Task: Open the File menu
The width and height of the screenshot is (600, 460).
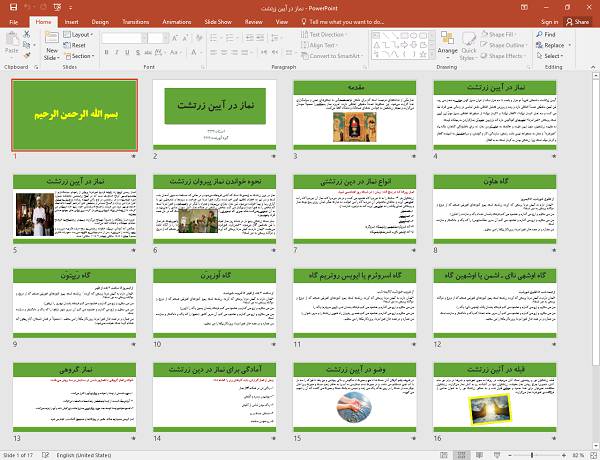Action: pyautogui.click(x=13, y=22)
